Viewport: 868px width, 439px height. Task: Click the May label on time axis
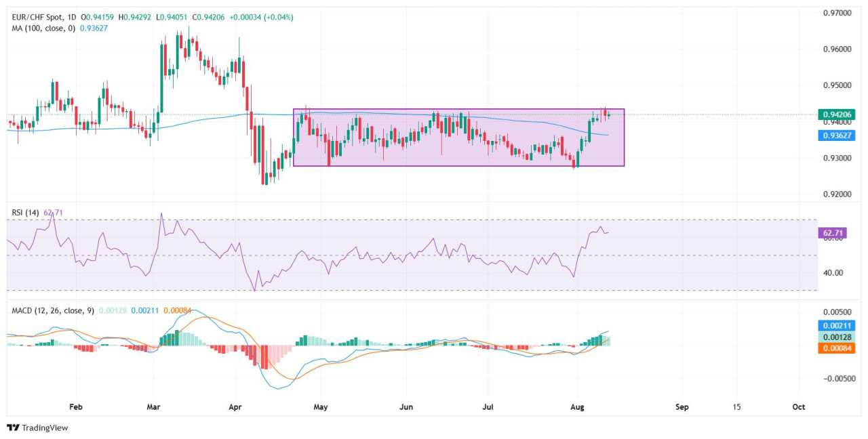coord(321,406)
